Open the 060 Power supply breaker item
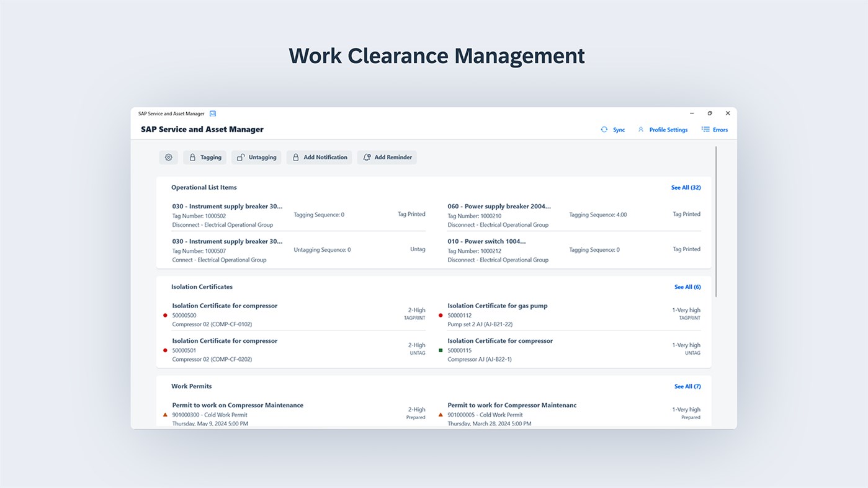The image size is (868, 488). pos(499,206)
